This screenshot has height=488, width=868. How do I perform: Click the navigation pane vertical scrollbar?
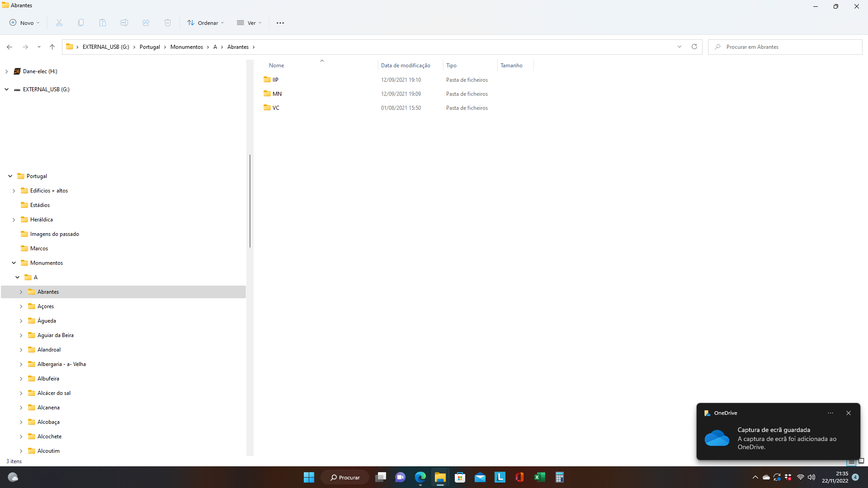250,201
